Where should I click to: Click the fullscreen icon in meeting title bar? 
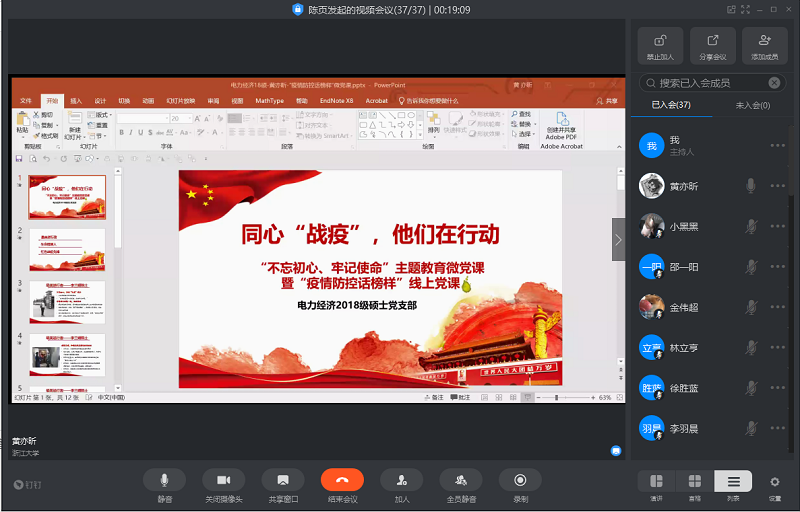(x=745, y=9)
